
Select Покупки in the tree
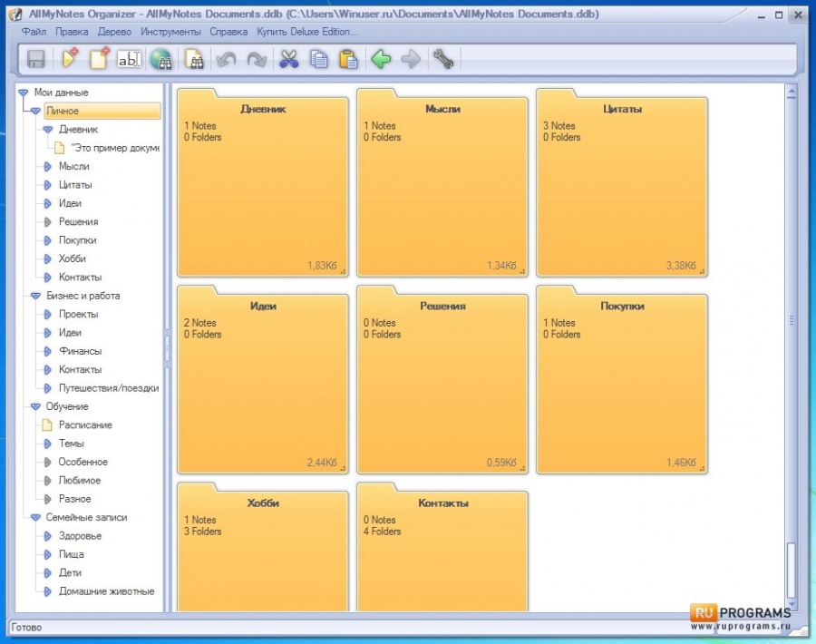coord(77,240)
